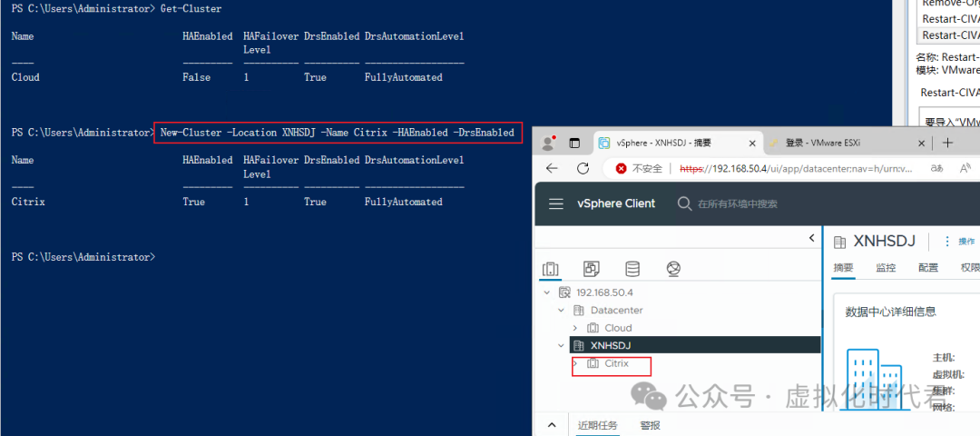The height and width of the screenshot is (436, 980).
Task: Click the 数据中心详细信息 card heading
Action: click(891, 312)
